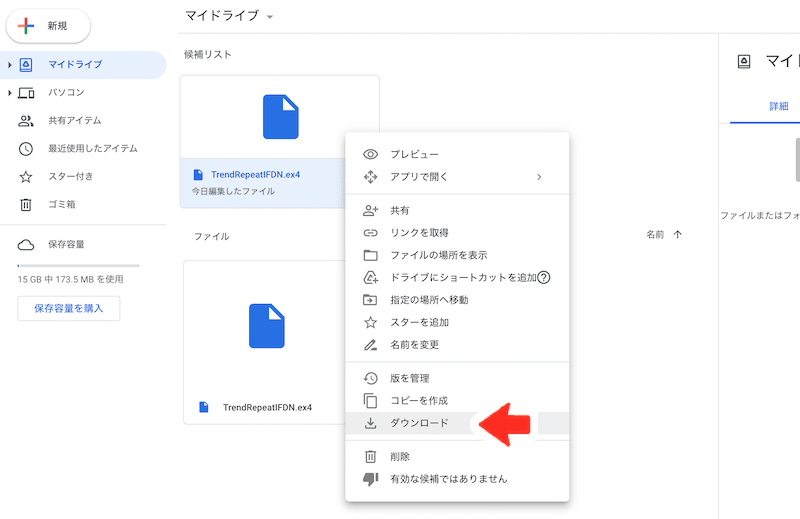Click 保存容量を購入 button
The width and height of the screenshot is (800, 519).
tap(69, 308)
